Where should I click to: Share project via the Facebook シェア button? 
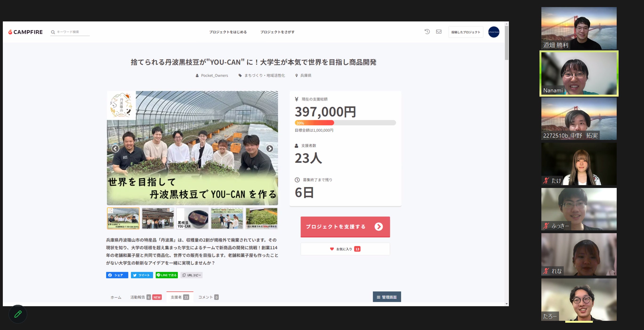click(117, 275)
